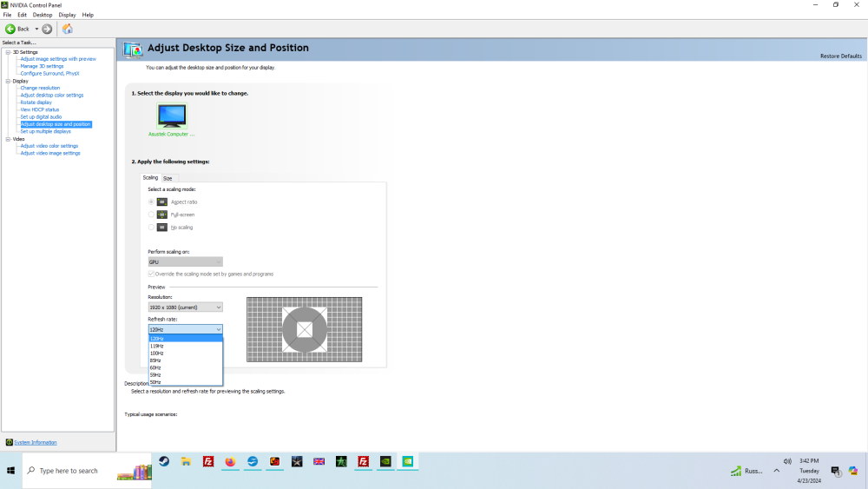Viewport: 868px width, 489px height.
Task: Select the Aspect ratio scaling mode
Action: 151,202
